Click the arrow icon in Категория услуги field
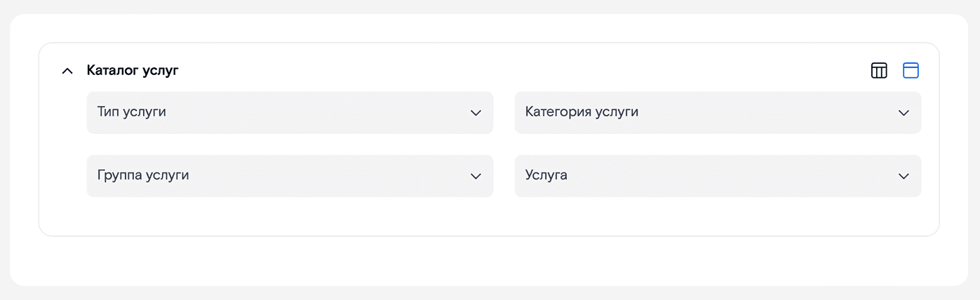980x300 pixels. click(904, 113)
